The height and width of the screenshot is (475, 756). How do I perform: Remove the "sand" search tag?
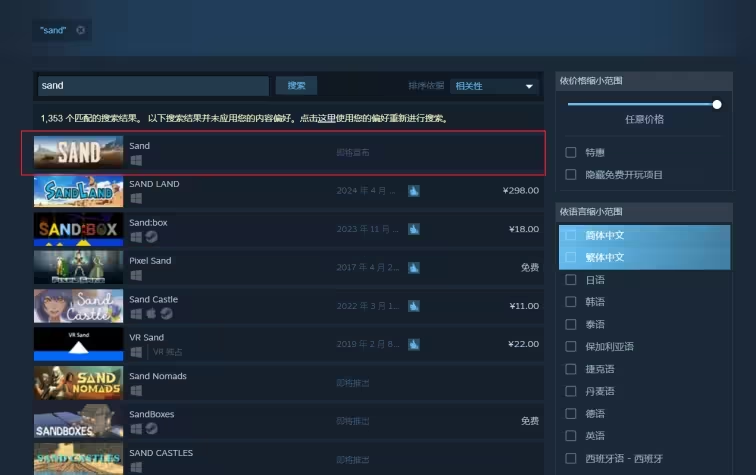pyautogui.click(x=81, y=30)
